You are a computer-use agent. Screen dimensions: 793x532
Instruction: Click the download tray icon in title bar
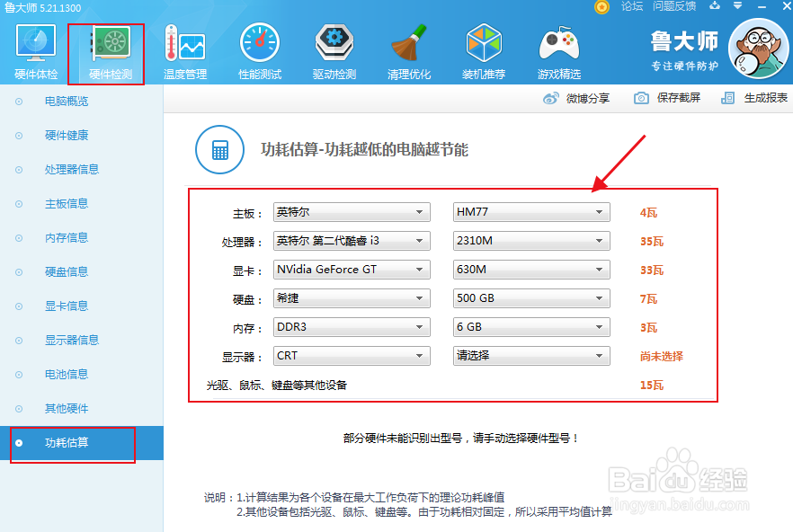pos(715,5)
